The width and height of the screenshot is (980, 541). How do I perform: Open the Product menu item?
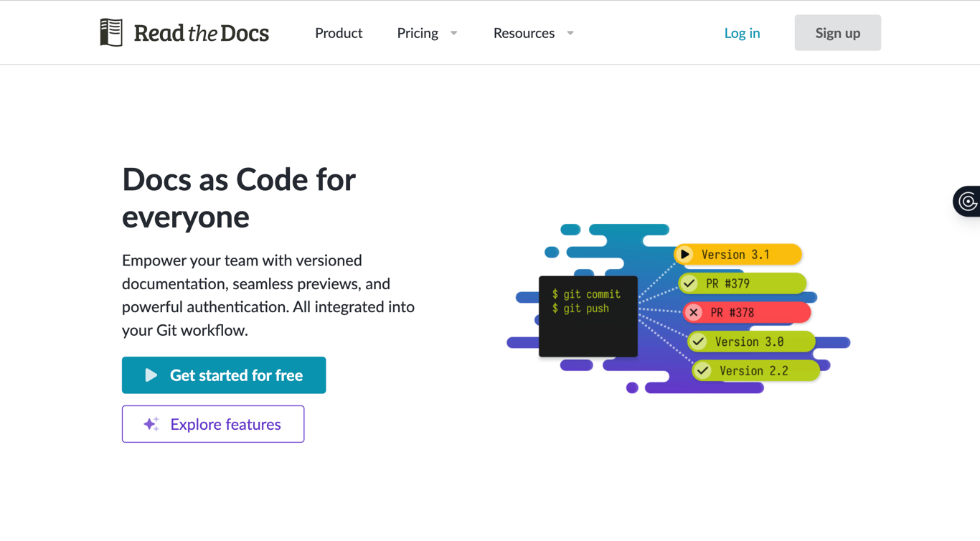point(339,33)
